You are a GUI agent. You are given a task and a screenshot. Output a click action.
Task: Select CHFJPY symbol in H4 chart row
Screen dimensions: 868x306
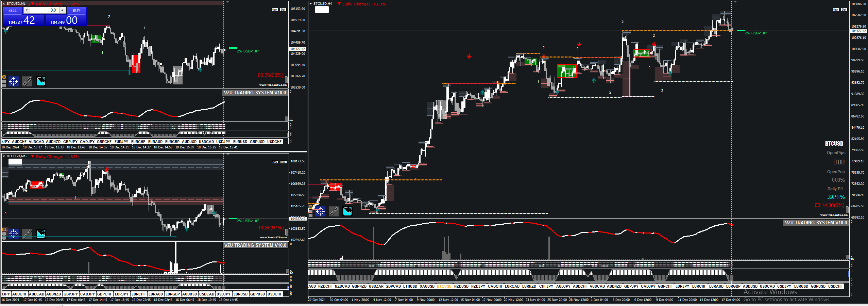point(546,286)
